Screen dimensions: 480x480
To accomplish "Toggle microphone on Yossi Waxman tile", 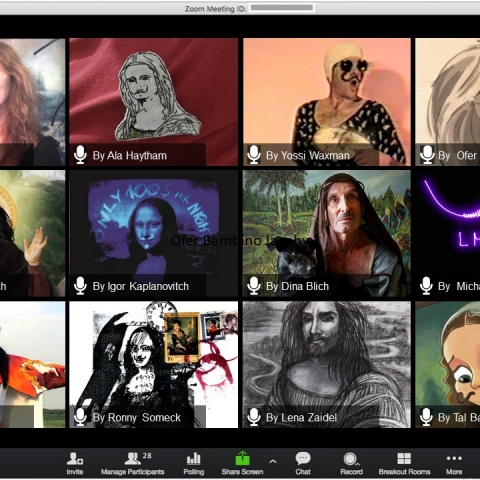I will (x=254, y=155).
